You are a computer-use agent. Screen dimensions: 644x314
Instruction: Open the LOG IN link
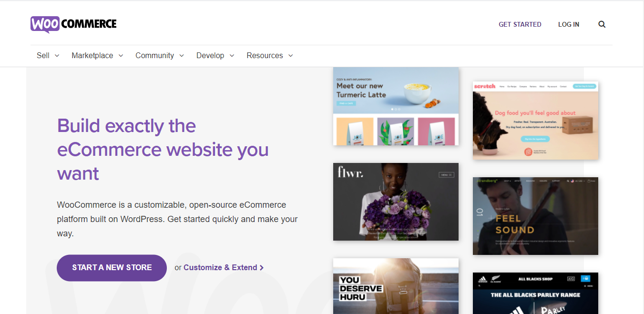point(569,24)
